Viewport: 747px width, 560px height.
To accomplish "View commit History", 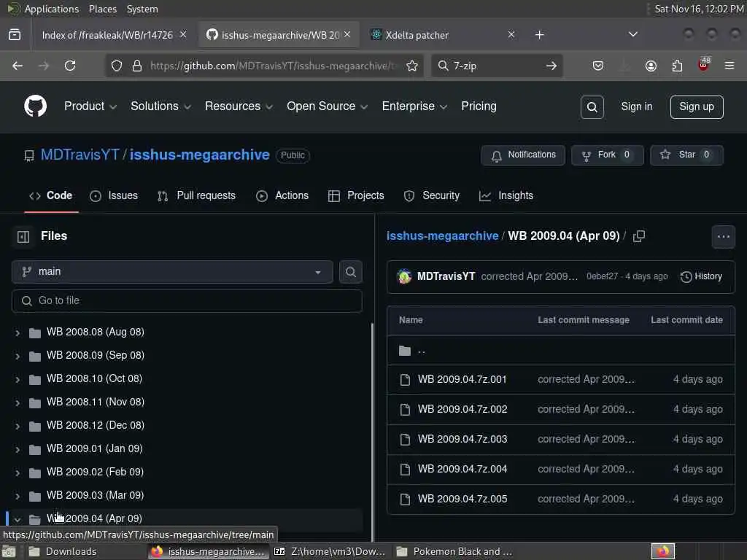I will pyautogui.click(x=701, y=276).
